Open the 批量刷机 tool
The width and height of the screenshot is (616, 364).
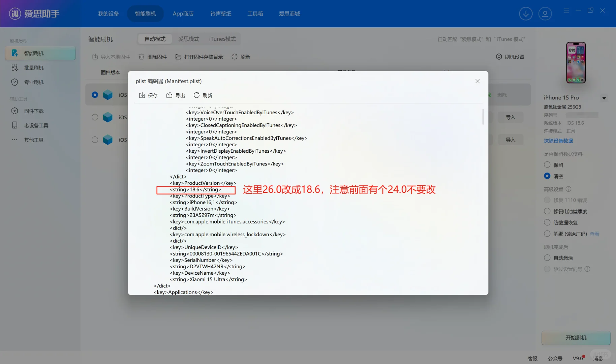click(x=34, y=67)
